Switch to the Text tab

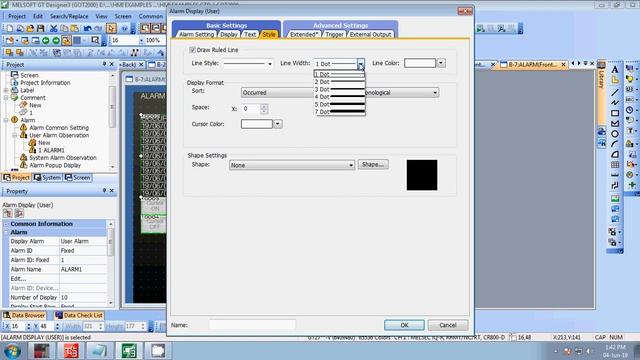pyautogui.click(x=250, y=35)
